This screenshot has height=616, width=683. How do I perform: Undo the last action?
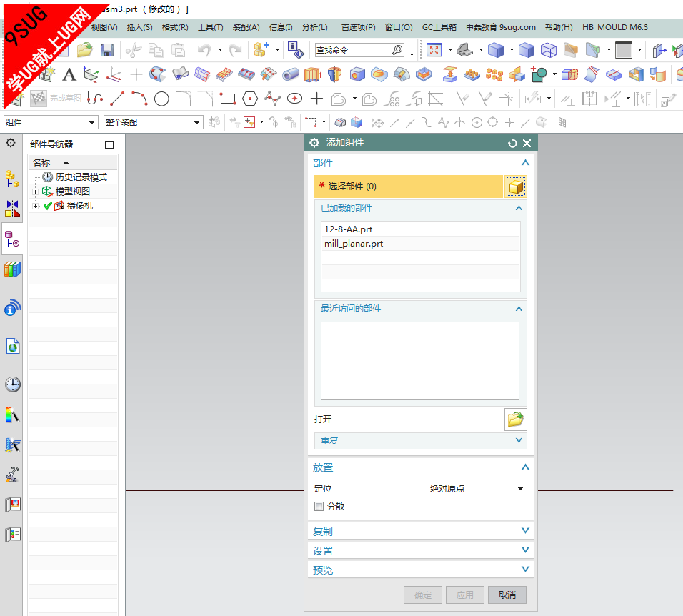[204, 50]
